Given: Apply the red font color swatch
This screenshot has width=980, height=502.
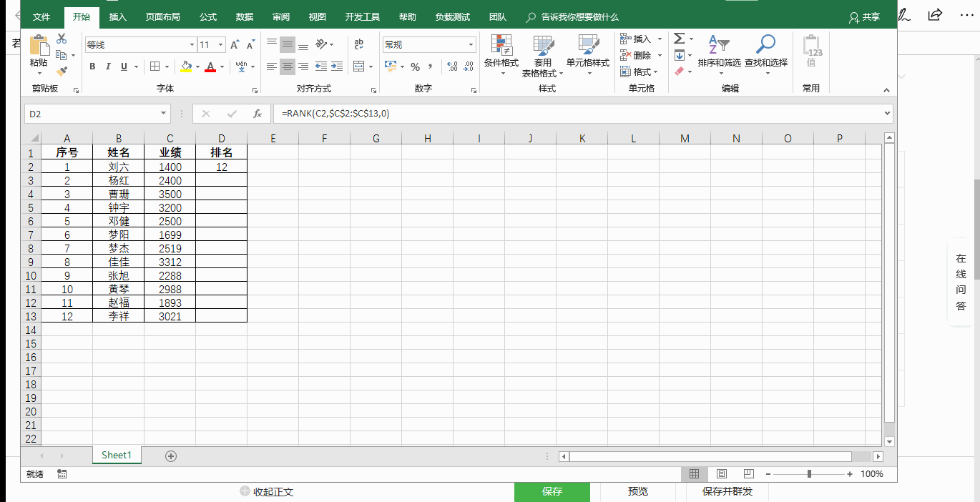Looking at the screenshot, I should [210, 67].
